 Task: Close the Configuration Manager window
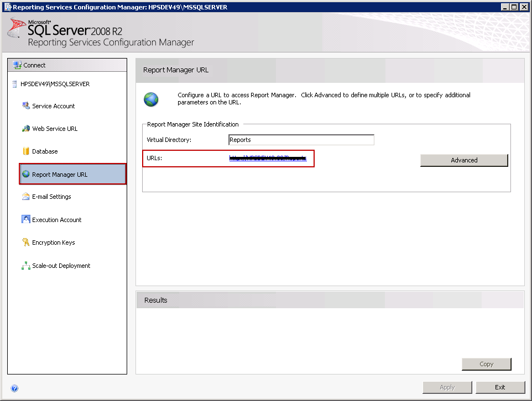click(524, 7)
